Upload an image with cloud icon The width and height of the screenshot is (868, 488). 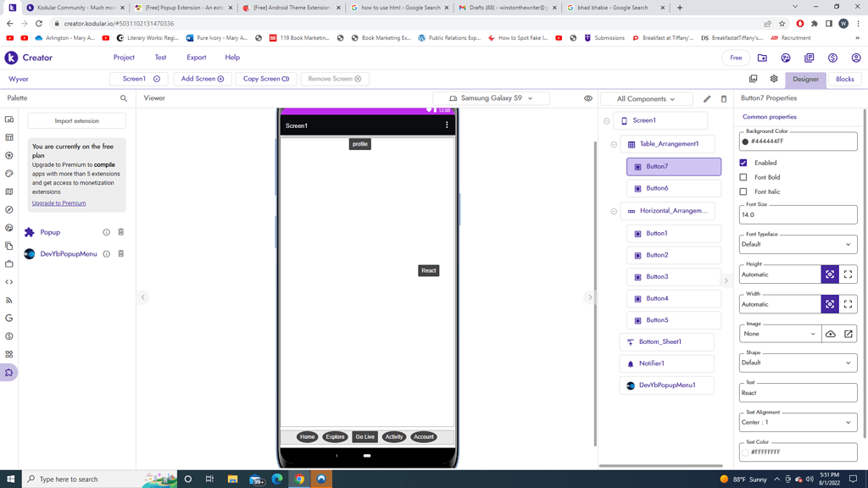click(x=831, y=334)
